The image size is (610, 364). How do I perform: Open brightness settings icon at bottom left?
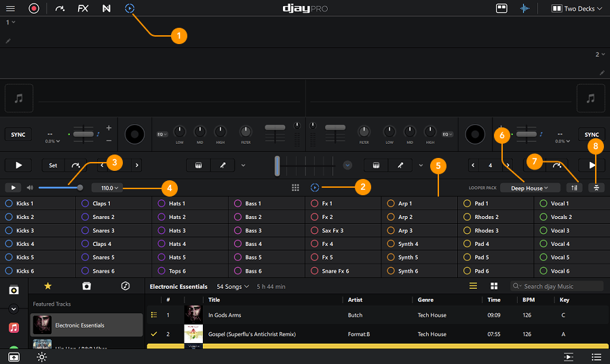click(x=41, y=357)
